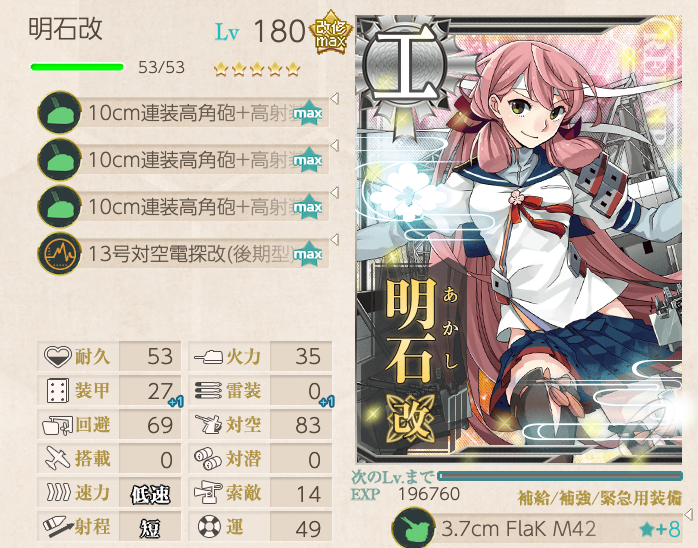
Task: Click the torpedo icon next to 雷装
Action: pos(208,390)
